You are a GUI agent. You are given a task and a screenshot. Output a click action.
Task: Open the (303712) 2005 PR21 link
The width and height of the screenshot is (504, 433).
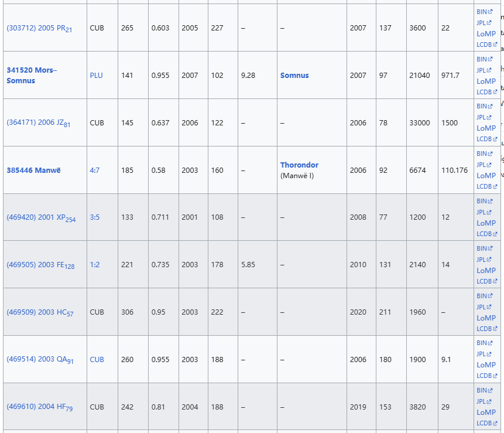(x=36, y=28)
